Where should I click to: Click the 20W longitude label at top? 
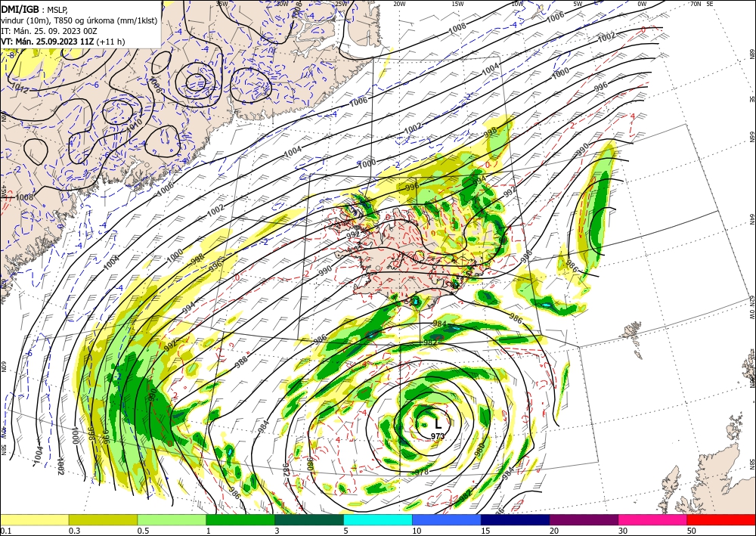click(399, 4)
